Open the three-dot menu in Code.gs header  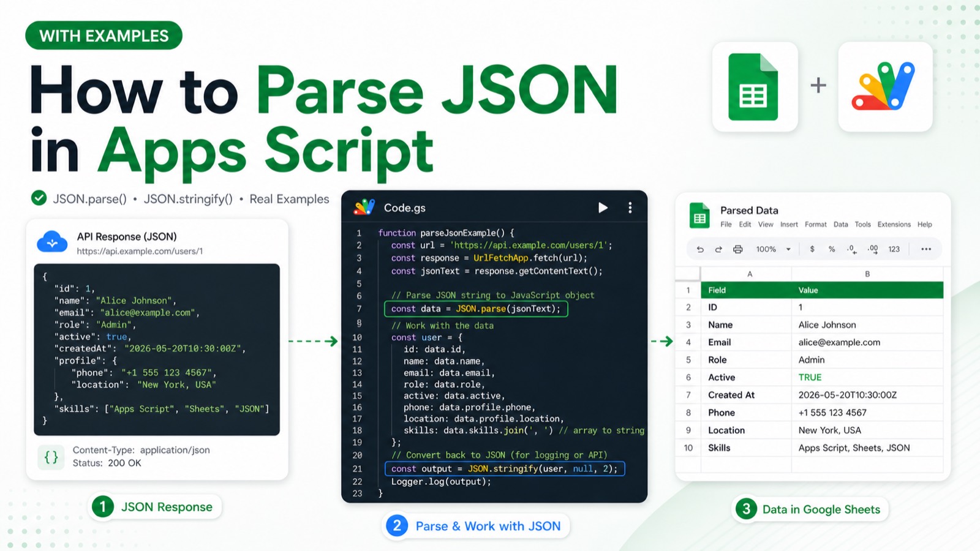(630, 208)
